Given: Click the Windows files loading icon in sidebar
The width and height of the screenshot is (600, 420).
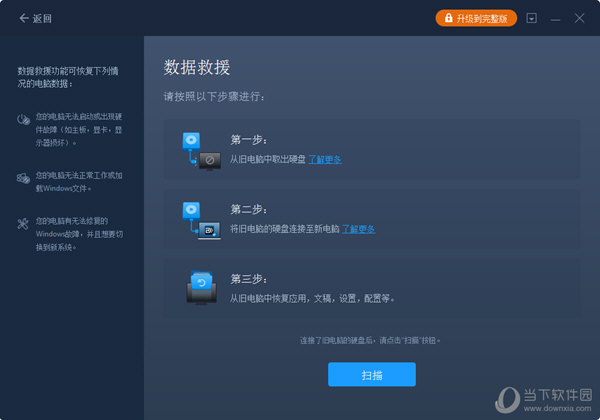Looking at the screenshot, I should [23, 178].
